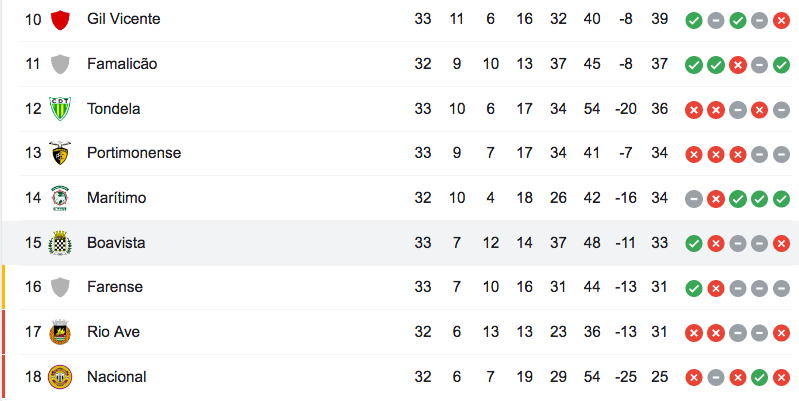Open the Boavista team link
Image resolution: width=799 pixels, height=401 pixels.
[x=116, y=243]
